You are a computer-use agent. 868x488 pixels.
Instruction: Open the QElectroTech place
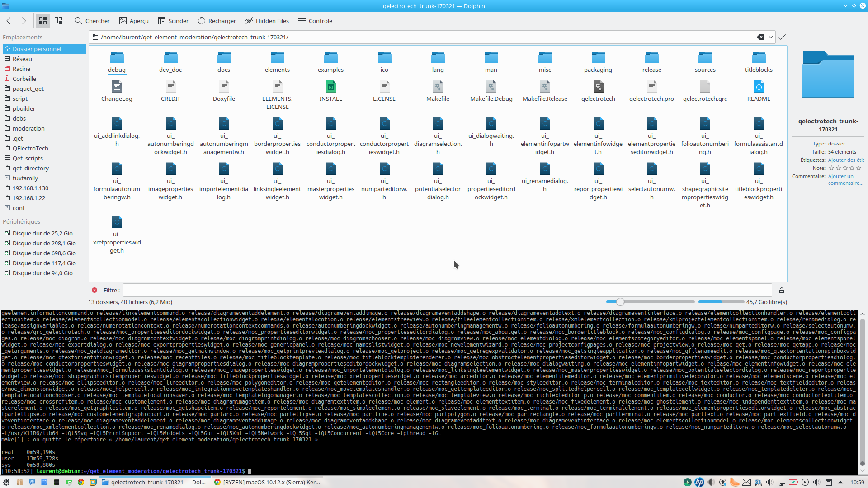click(x=44, y=148)
